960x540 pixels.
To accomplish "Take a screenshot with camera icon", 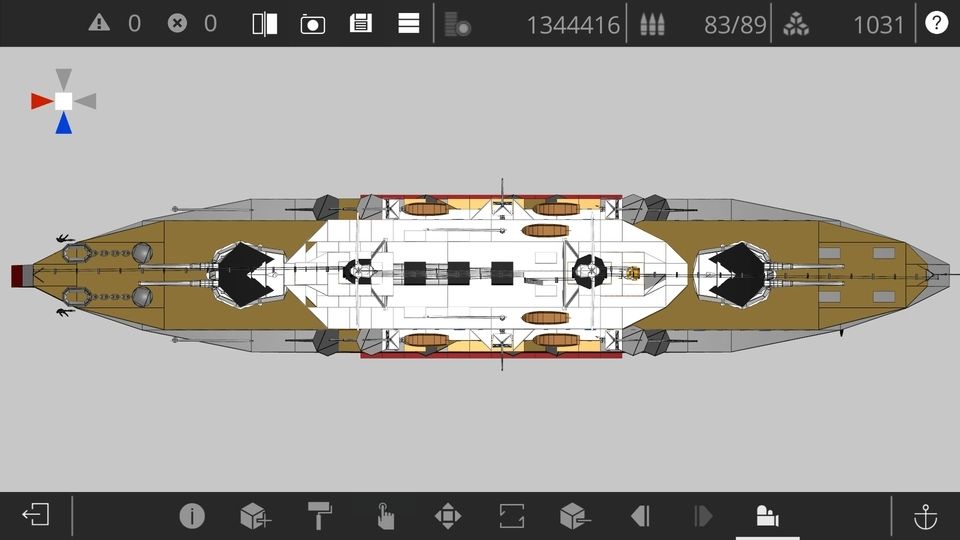I will point(313,24).
